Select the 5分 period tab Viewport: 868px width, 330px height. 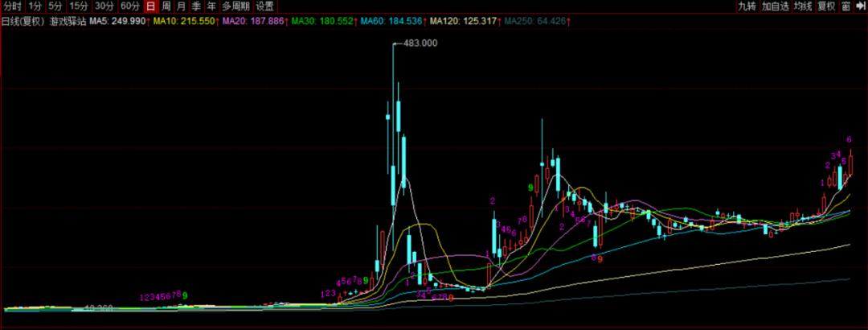55,6
